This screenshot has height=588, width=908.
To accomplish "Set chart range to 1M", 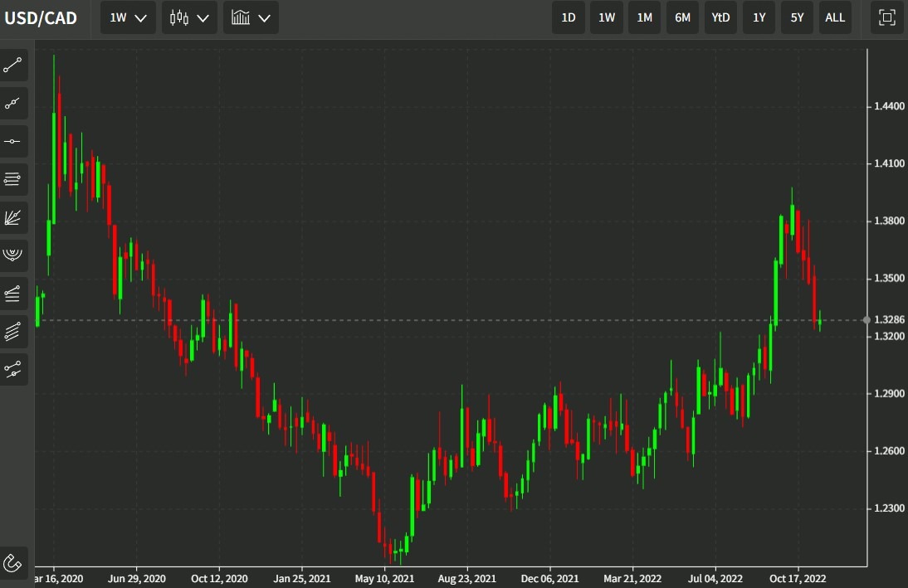I will 645,17.
